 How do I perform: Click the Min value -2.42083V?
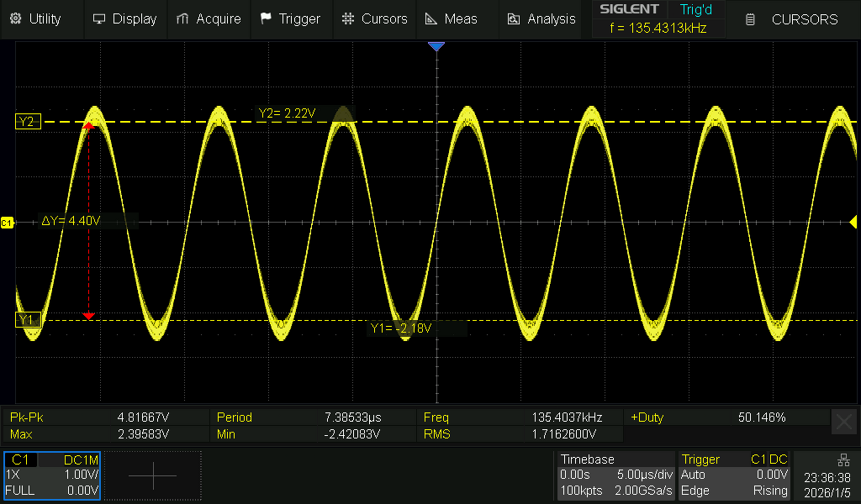pyautogui.click(x=352, y=434)
